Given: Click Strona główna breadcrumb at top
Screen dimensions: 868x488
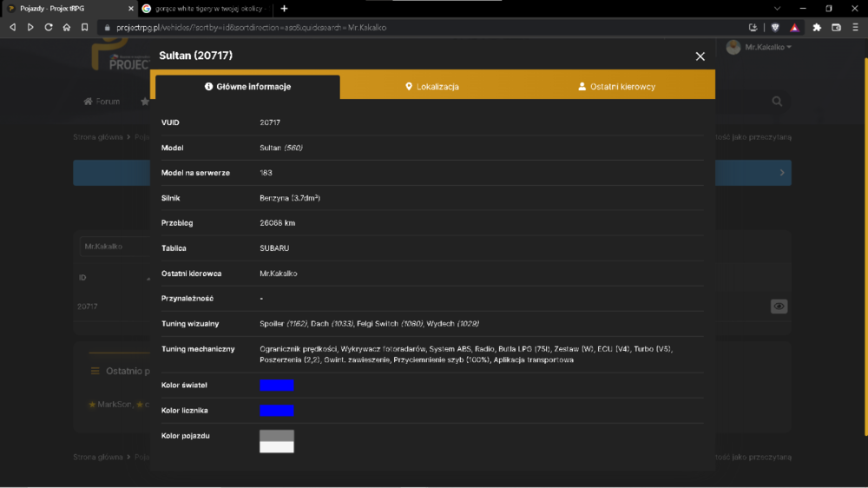Looking at the screenshot, I should click(98, 137).
